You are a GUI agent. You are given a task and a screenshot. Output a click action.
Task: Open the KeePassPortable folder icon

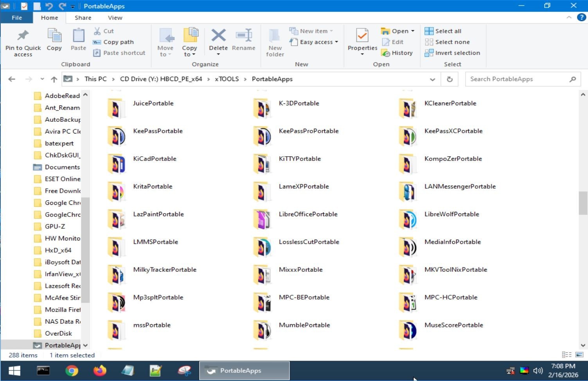(x=116, y=136)
